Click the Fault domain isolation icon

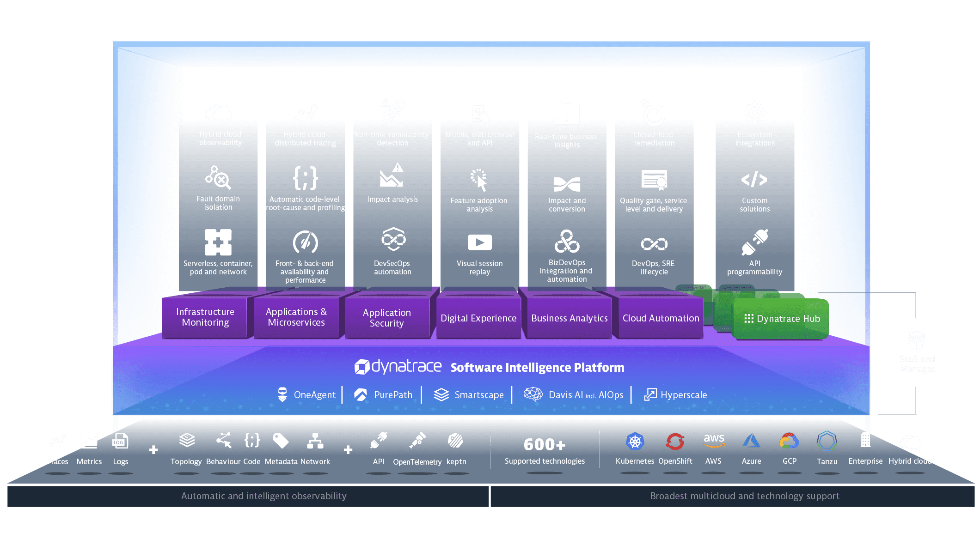tap(218, 177)
